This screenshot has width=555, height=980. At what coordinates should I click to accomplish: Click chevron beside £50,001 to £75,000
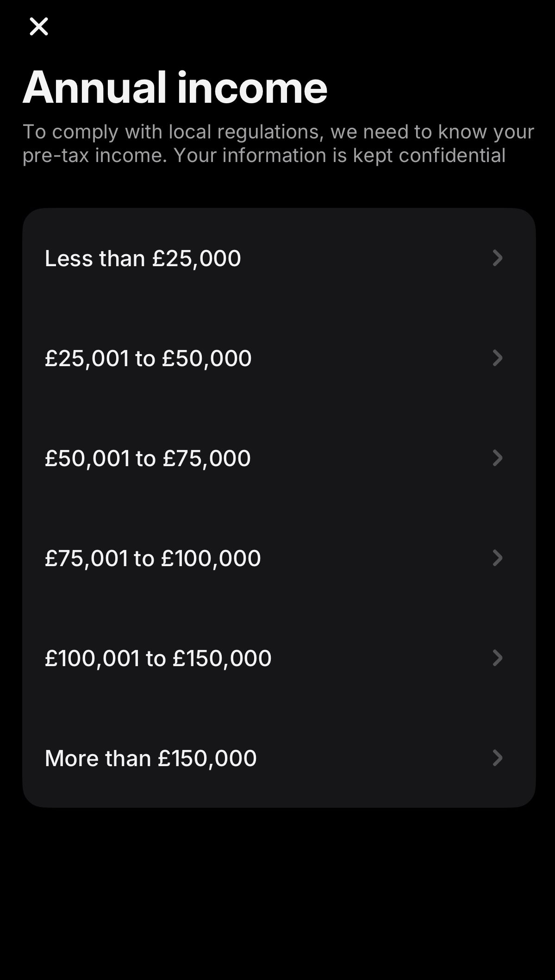tap(498, 458)
